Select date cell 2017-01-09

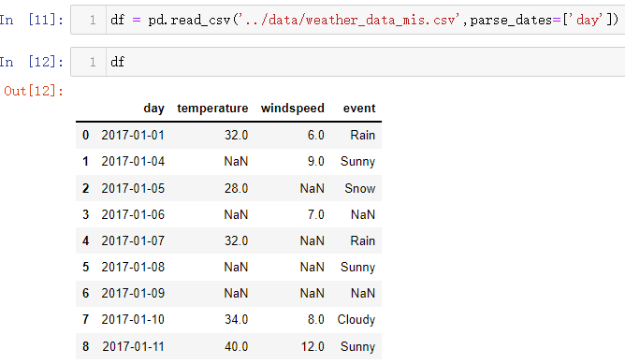133,294
